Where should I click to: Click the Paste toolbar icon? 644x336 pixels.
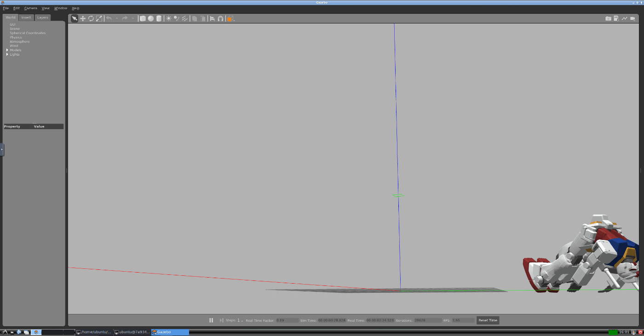tap(202, 18)
